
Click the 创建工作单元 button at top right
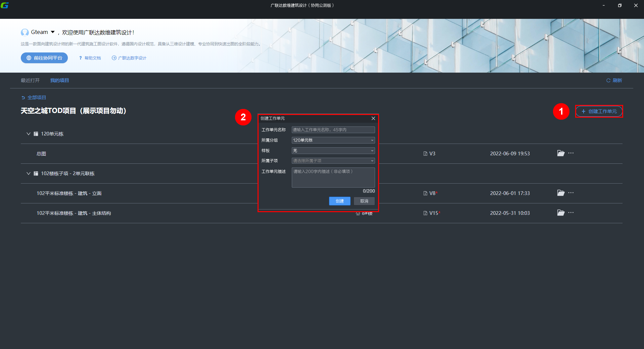pos(599,111)
